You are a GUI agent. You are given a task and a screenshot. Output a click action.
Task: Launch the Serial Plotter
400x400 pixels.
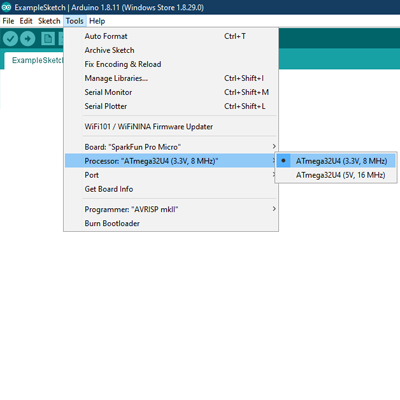point(171,106)
